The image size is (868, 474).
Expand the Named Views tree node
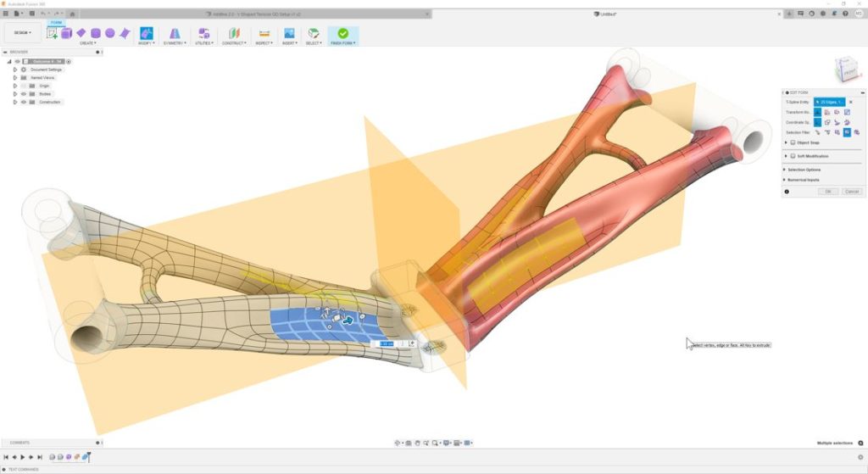[x=15, y=77]
